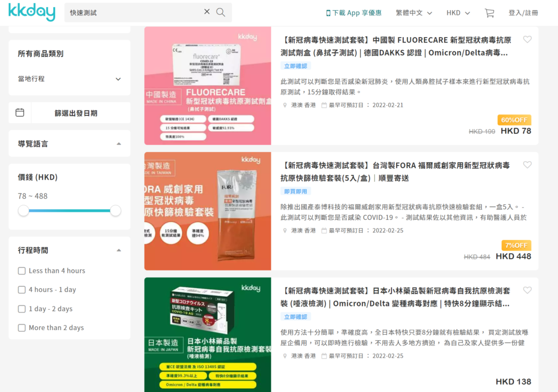
Task: Click the FORA test kit product thumbnail
Action: pyautogui.click(x=207, y=210)
